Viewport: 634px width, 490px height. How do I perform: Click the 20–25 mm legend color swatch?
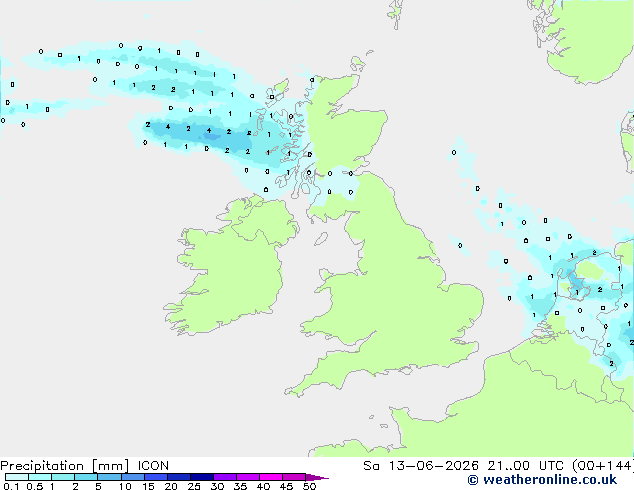click(179, 477)
